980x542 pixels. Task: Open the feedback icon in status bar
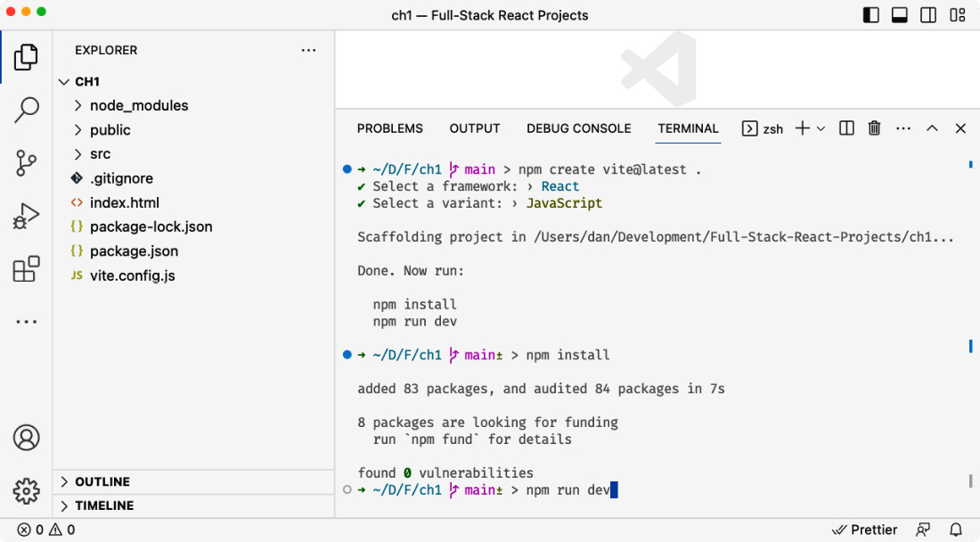click(922, 530)
